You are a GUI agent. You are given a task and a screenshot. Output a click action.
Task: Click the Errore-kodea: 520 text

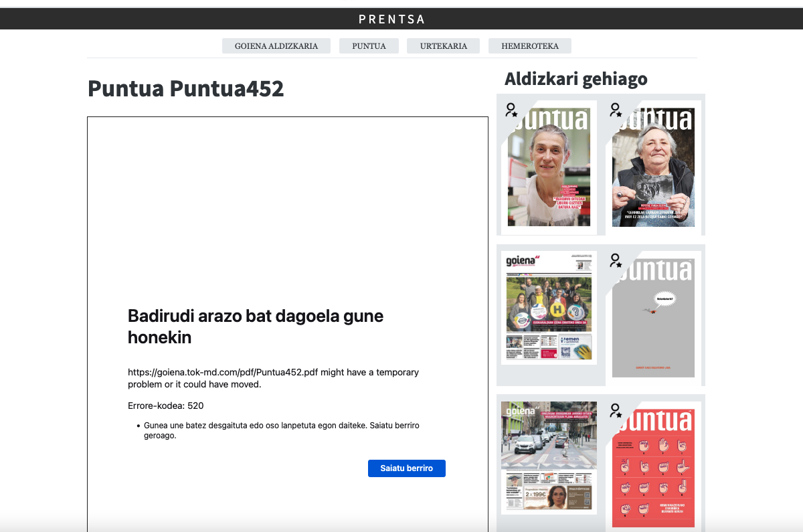tap(166, 406)
